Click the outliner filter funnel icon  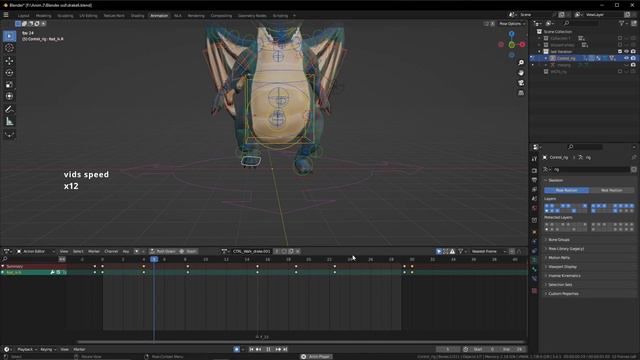[622, 24]
